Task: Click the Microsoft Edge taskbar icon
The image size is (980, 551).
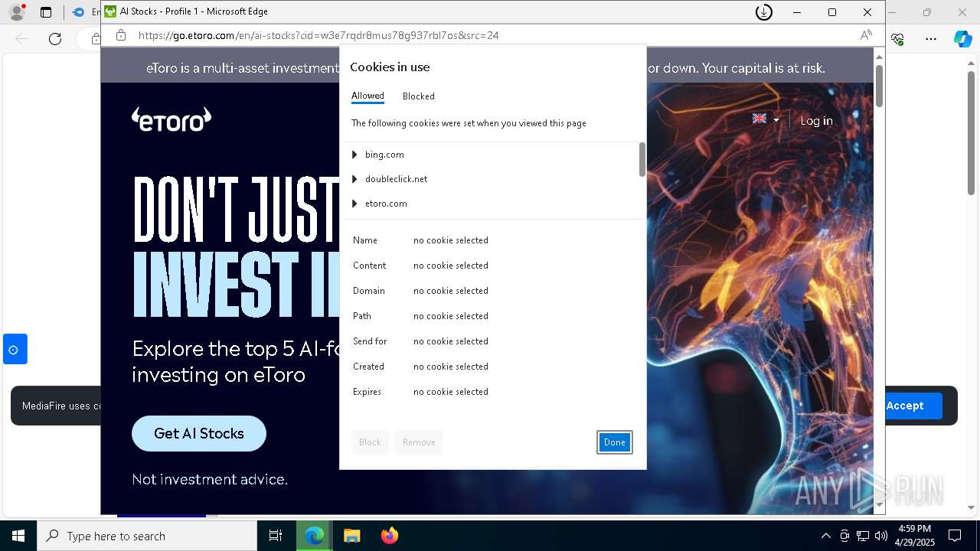Action: [x=315, y=536]
